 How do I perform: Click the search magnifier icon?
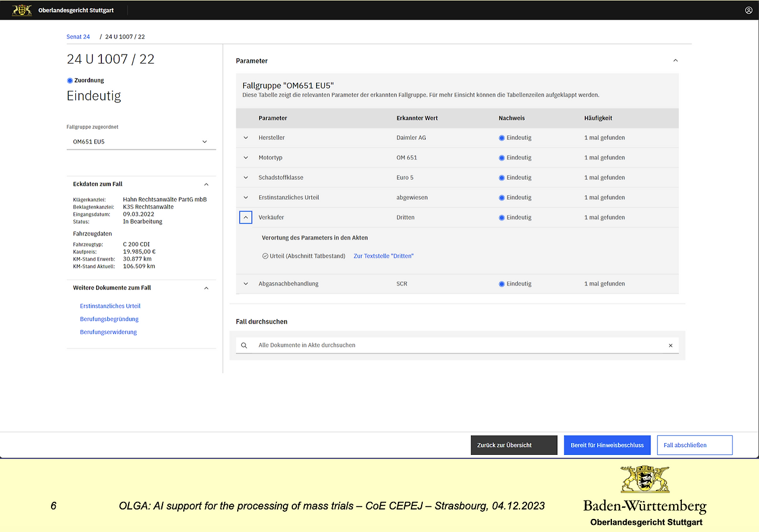(x=244, y=345)
